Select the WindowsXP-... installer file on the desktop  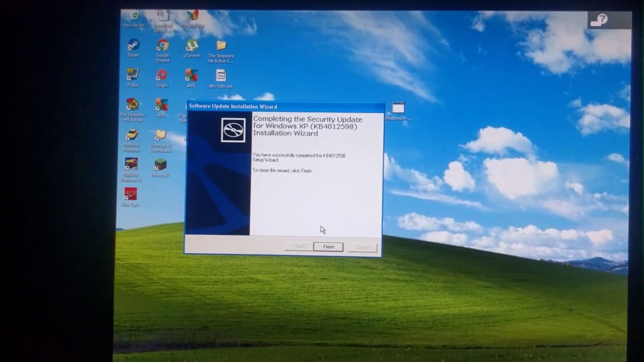point(398,112)
